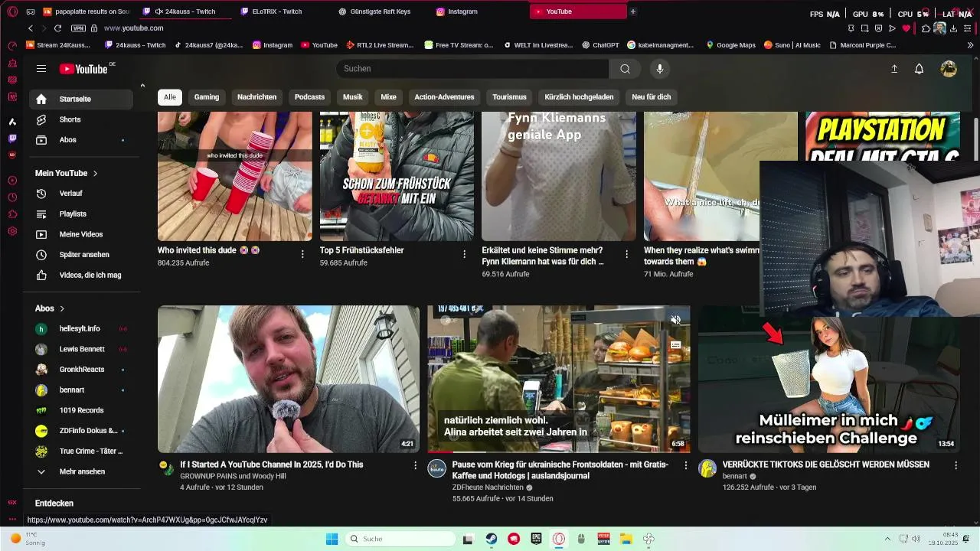
Task: Open Twitch in the Opera sidebar
Action: (12, 139)
